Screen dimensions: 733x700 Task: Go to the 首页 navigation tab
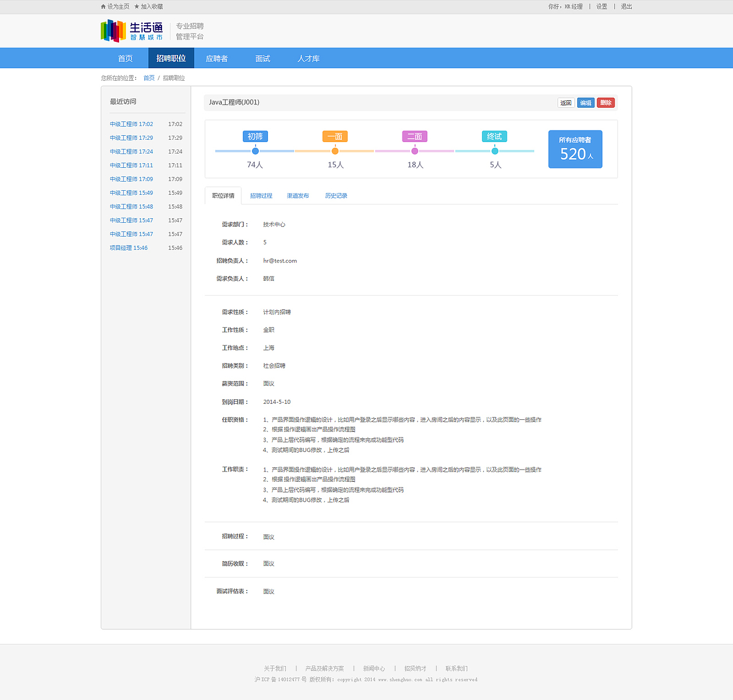click(125, 58)
